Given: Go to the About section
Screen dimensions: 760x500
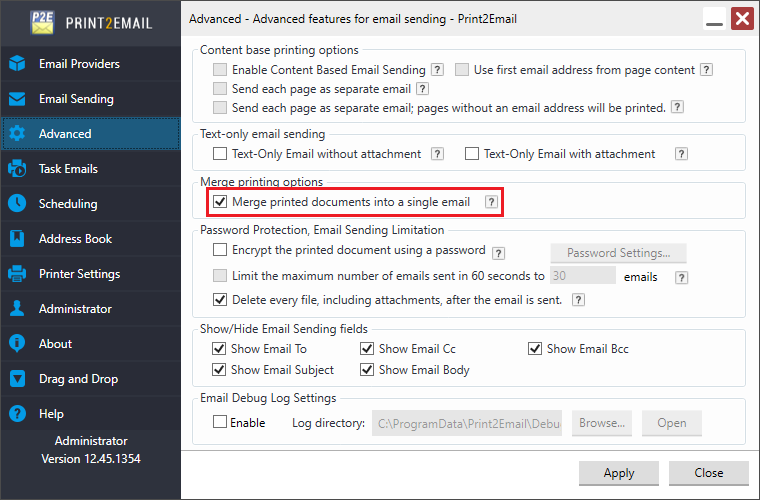Looking at the screenshot, I should click(x=55, y=344).
